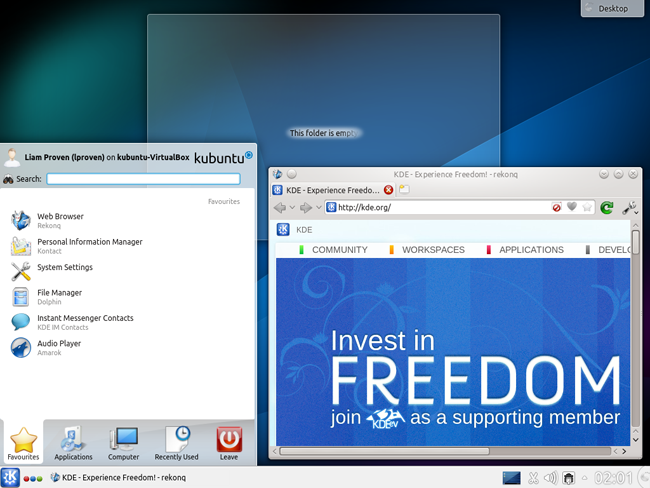Screen dimensions: 650x488
Task: Click the binoculars search icon
Action: tap(8, 179)
